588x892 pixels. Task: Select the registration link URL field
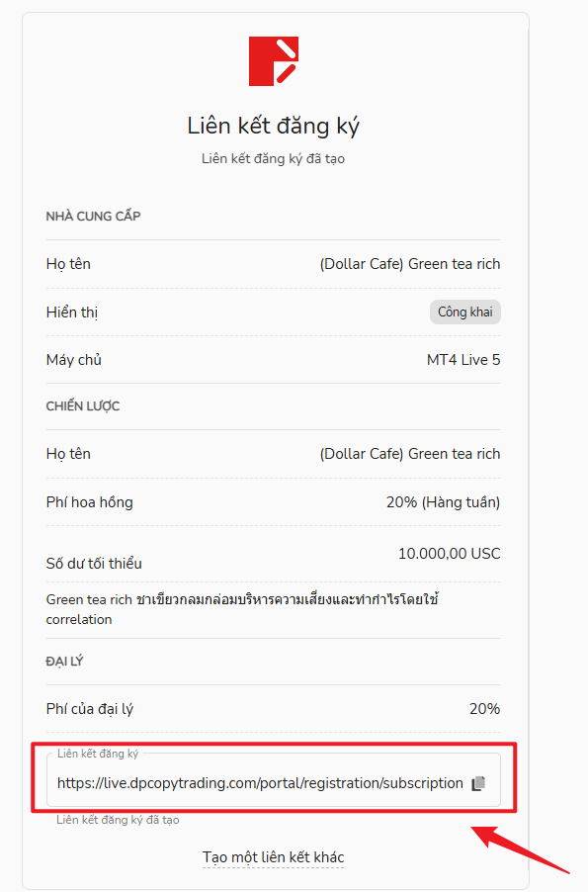274,780
